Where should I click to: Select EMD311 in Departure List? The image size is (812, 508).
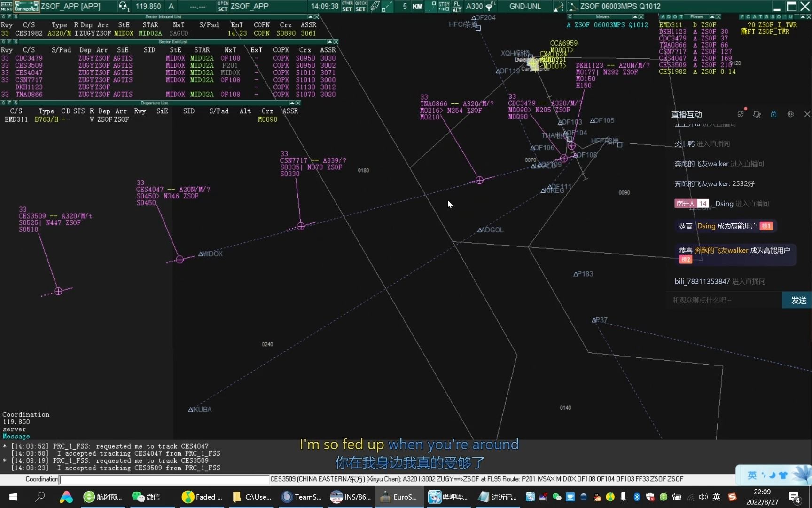(16, 119)
